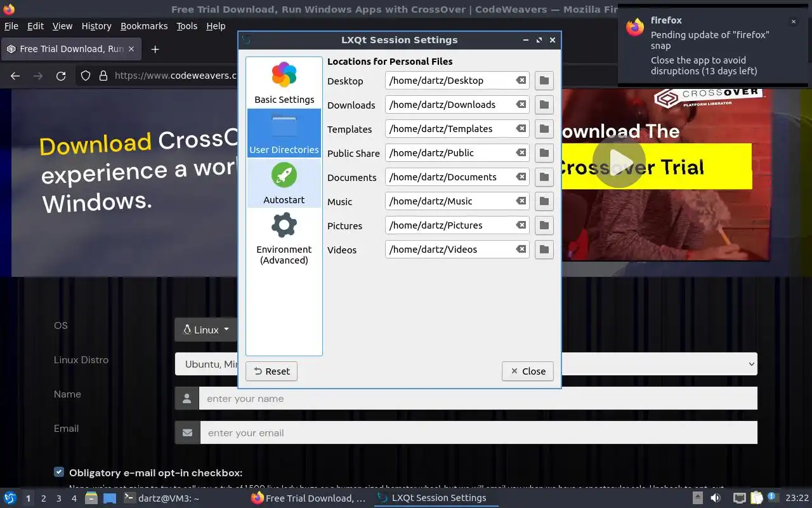Select the Free Trial Download tab
812x508 pixels.
pyautogui.click(x=70, y=49)
